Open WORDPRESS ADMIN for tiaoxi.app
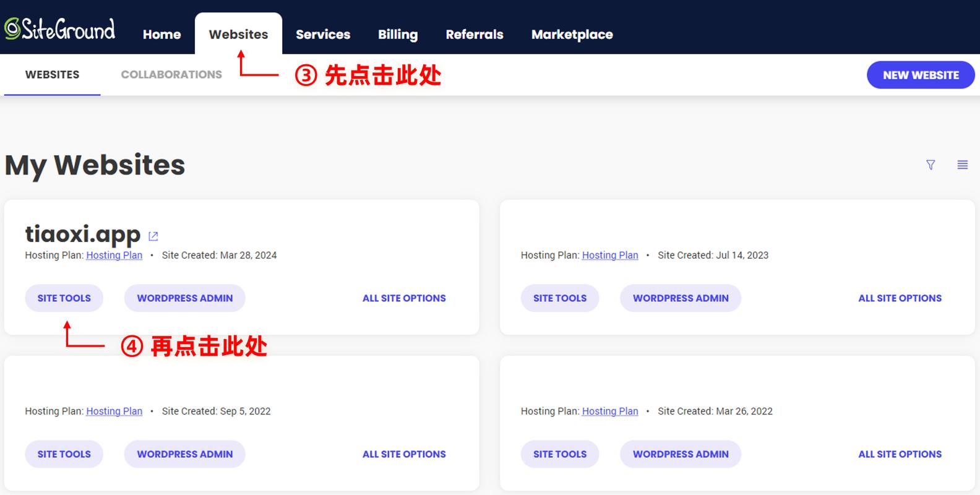Screen dimensions: 980x495 coord(185,298)
